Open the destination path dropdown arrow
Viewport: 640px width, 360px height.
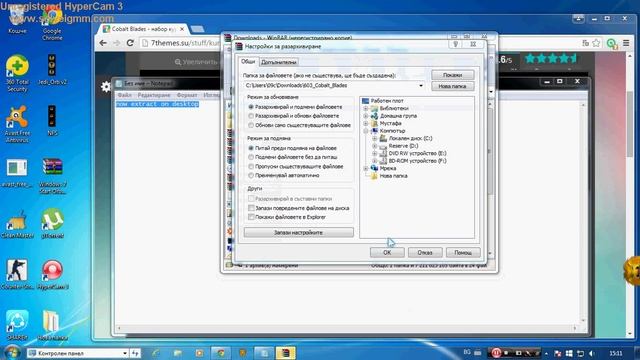[x=421, y=86]
